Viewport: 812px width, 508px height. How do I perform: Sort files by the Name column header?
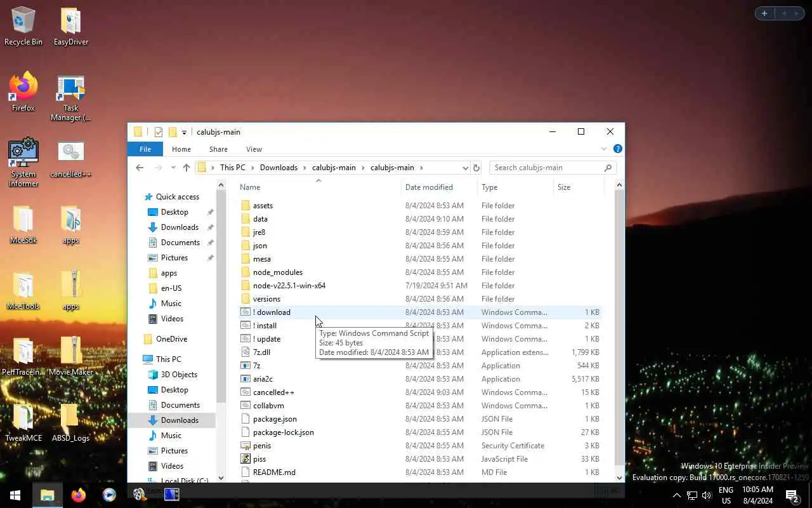point(318,187)
